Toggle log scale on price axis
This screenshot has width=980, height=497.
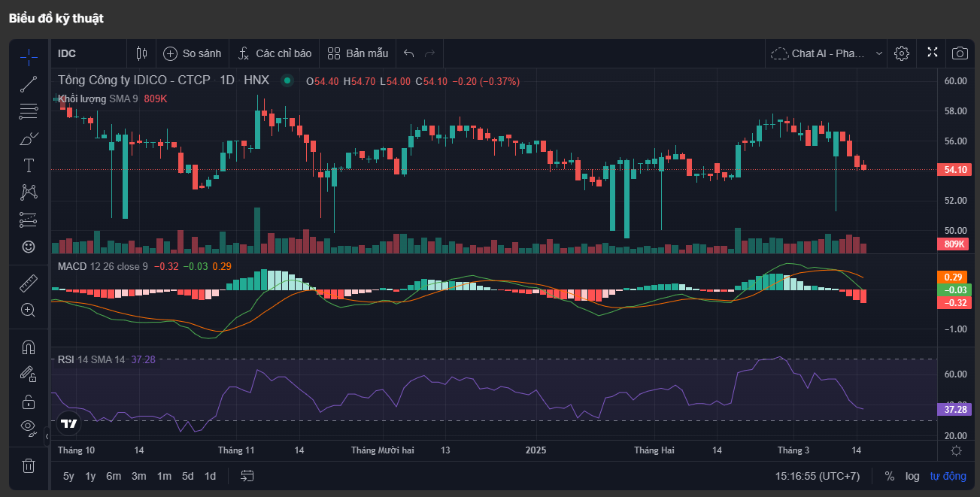[912, 476]
